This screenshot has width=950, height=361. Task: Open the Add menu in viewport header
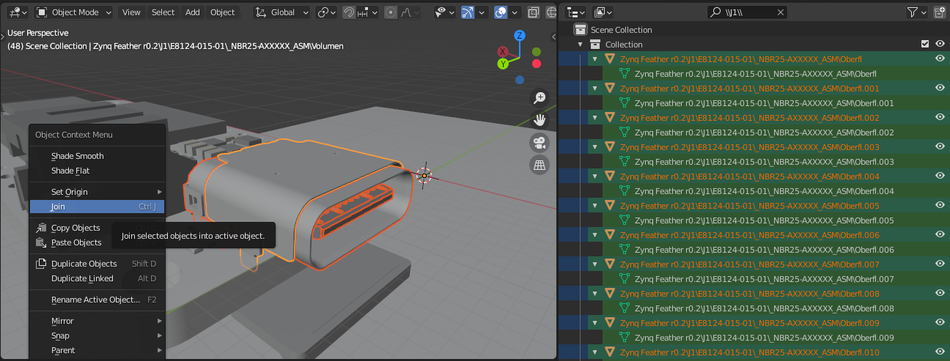click(x=193, y=12)
